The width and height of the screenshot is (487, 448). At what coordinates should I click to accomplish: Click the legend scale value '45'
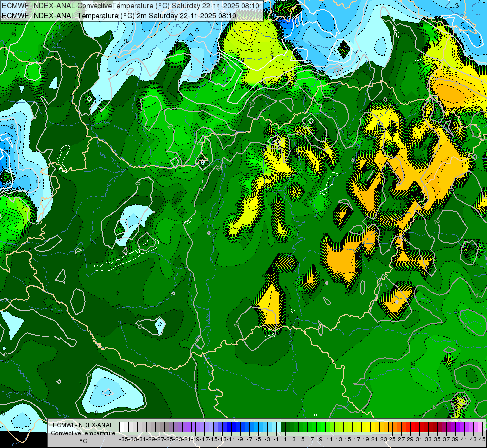click(482, 439)
